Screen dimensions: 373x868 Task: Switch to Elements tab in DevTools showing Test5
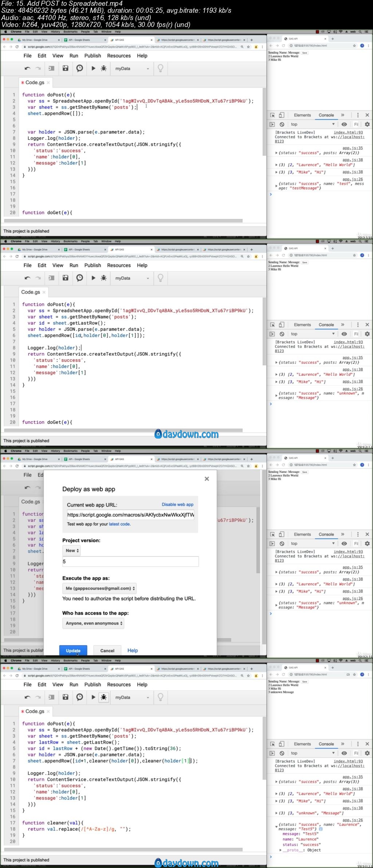point(302,744)
